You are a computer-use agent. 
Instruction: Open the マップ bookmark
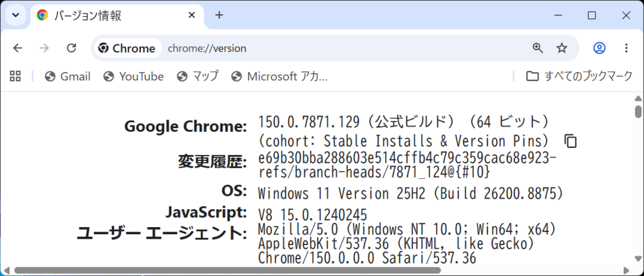(198, 77)
